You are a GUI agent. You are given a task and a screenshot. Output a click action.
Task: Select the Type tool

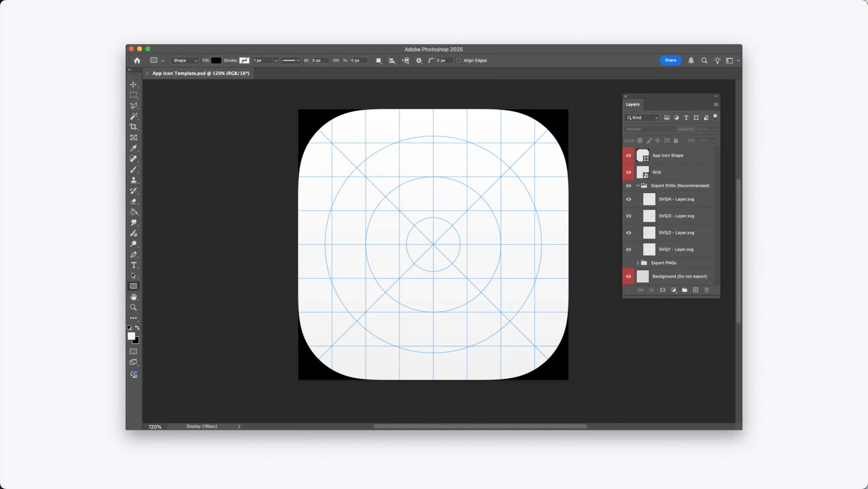click(x=133, y=265)
